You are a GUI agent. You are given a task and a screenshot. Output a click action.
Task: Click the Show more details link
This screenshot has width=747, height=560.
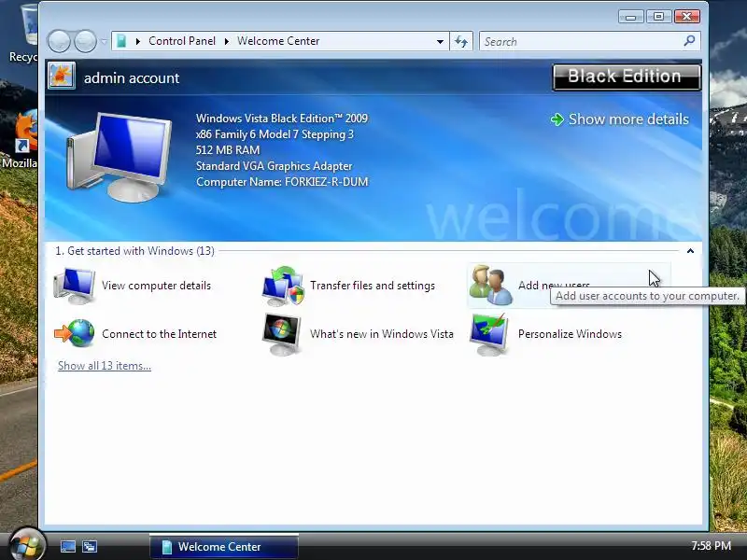coord(628,119)
